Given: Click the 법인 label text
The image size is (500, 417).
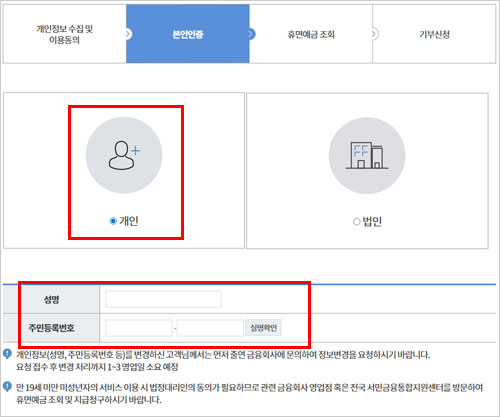Looking at the screenshot, I should coord(372,221).
